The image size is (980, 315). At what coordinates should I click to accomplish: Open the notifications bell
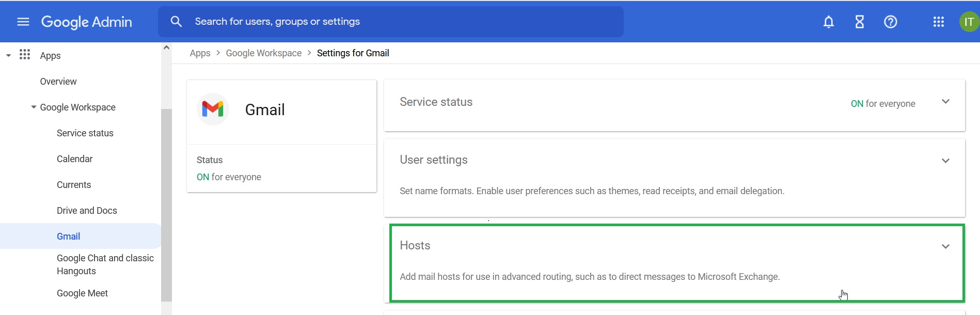(829, 22)
